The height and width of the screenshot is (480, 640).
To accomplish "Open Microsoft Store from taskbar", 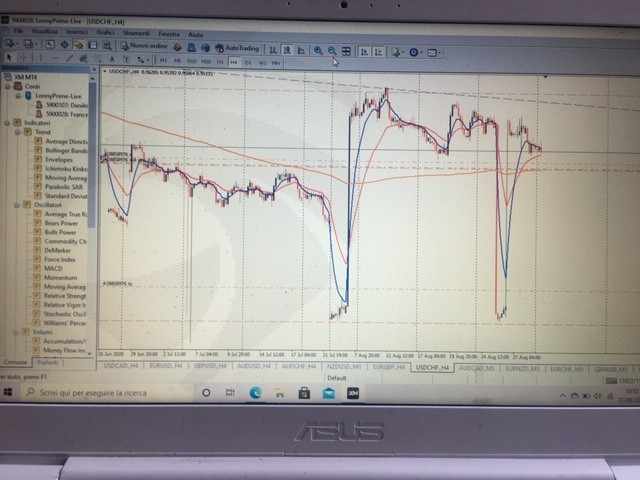I will (304, 393).
